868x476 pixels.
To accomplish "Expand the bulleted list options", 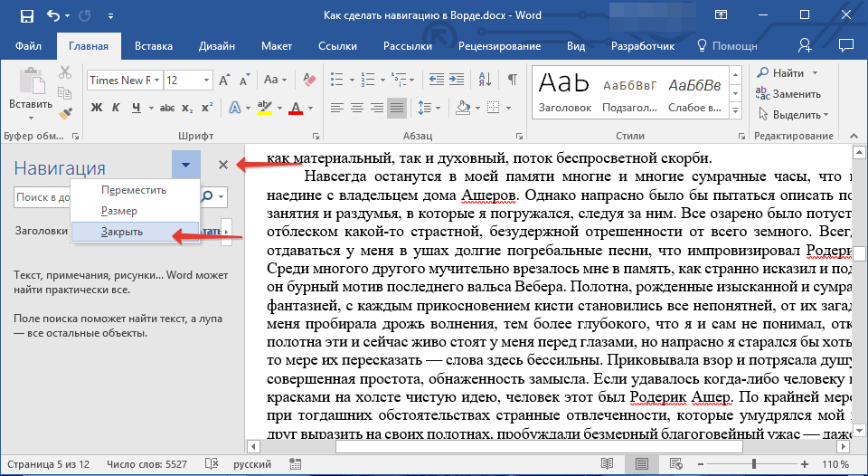I will tap(352, 81).
